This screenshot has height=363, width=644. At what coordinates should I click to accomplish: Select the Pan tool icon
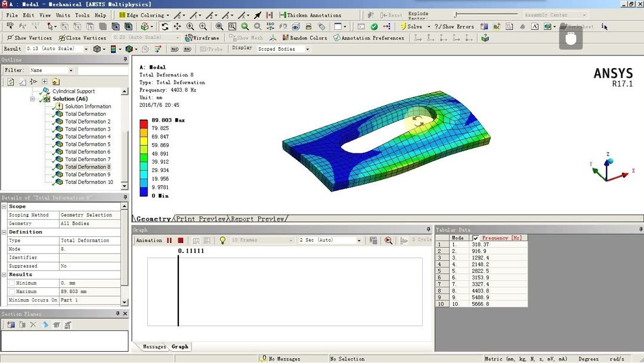tap(178, 27)
